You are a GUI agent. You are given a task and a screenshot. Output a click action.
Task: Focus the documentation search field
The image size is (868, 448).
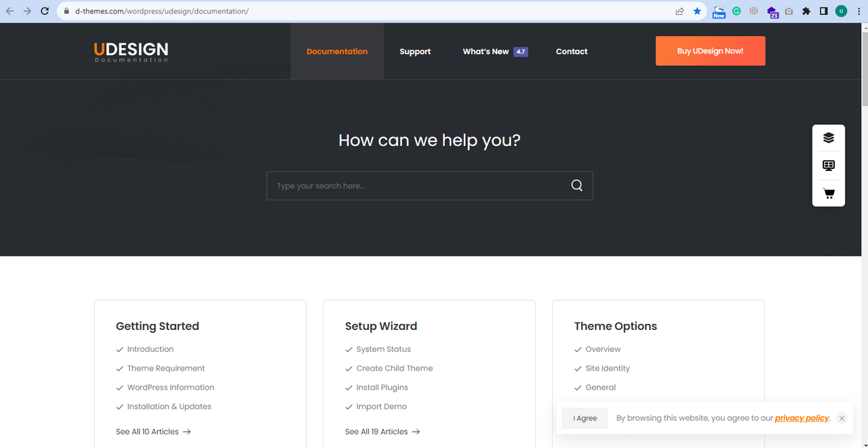[430, 186]
